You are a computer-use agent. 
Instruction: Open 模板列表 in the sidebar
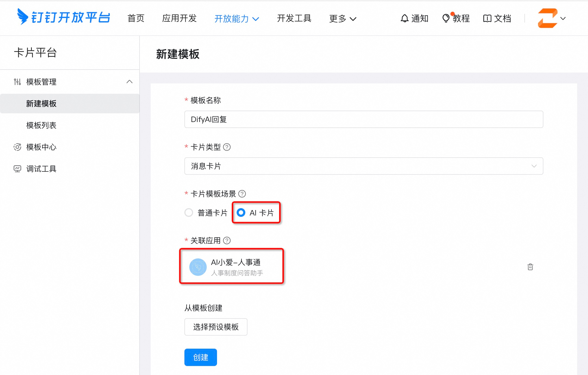pos(41,125)
